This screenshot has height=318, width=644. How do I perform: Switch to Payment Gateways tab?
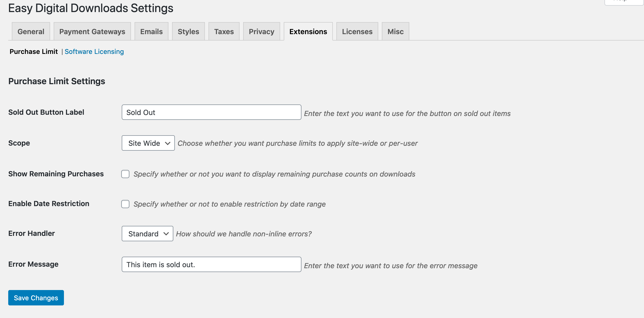[x=92, y=32]
